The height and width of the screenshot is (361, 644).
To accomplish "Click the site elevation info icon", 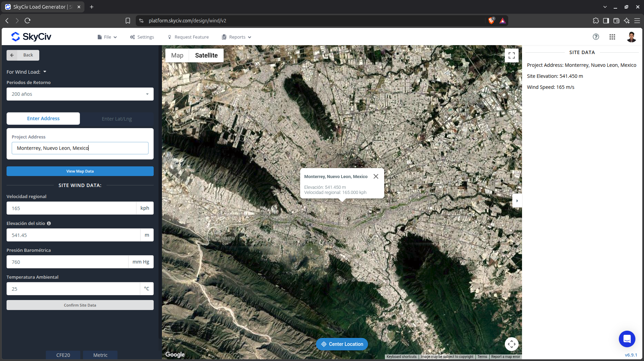I will coord(49,223).
